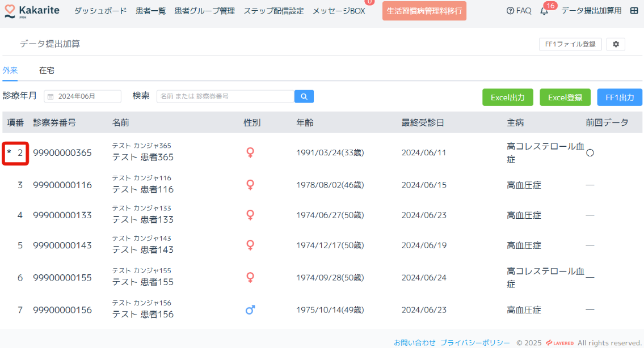The image size is (644, 348).
Task: Click the blue FF1出力 button
Action: pyautogui.click(x=620, y=97)
